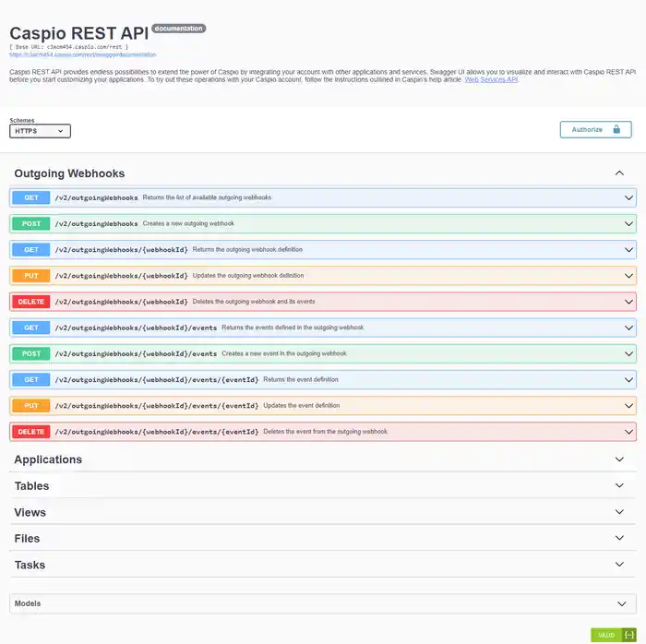
Task: Expand chevron of Updates the event definition row
Action: (x=628, y=406)
